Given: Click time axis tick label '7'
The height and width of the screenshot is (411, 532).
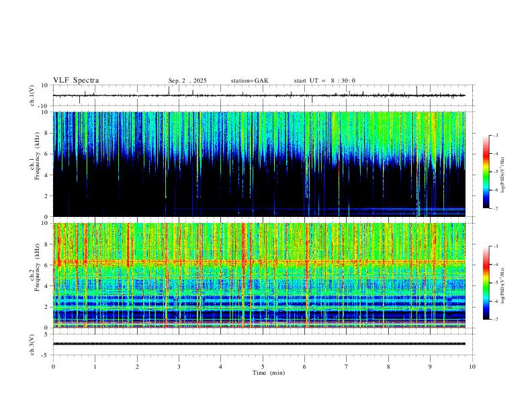Looking at the screenshot, I should point(347,367).
